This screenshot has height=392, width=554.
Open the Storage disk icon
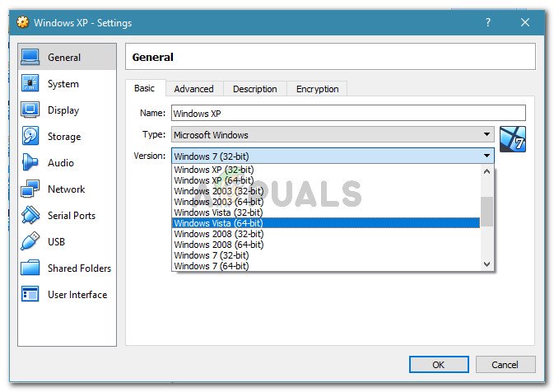[x=30, y=137]
